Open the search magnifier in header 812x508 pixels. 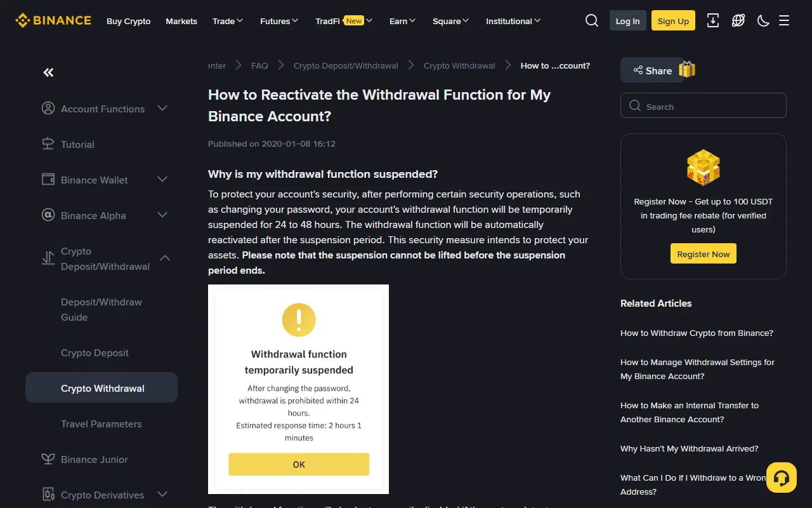592,20
